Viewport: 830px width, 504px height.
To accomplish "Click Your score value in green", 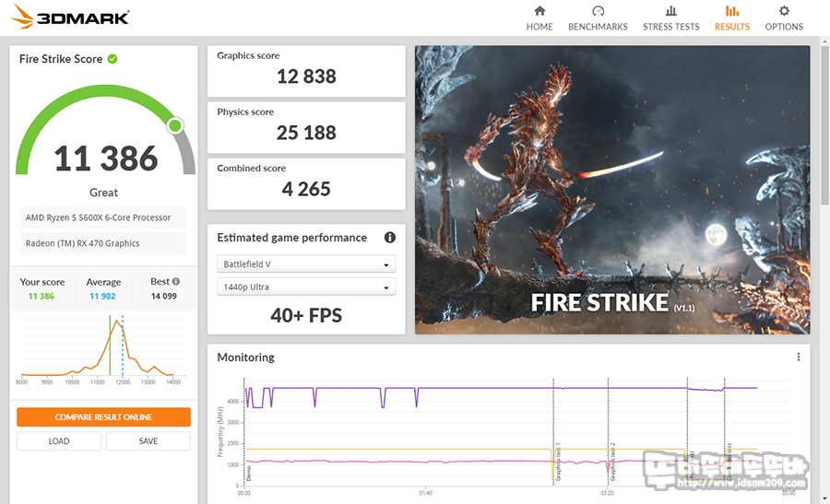I will [x=41, y=296].
